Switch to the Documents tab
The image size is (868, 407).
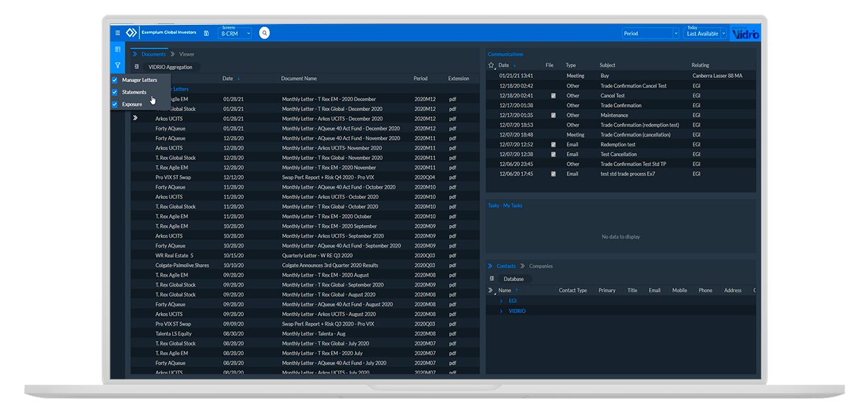point(153,54)
